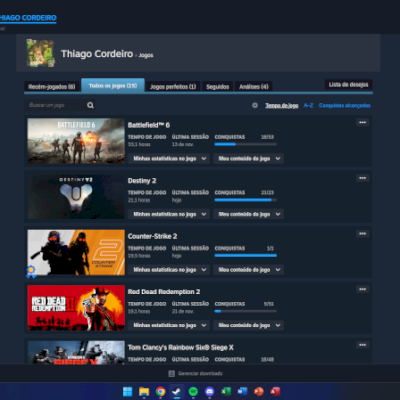
Task: Click the Jogos breadcrumb text
Action: tap(146, 55)
